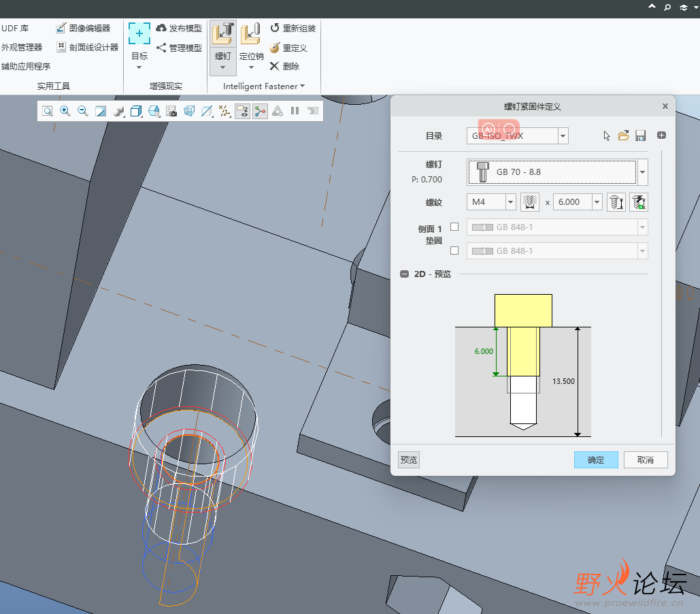Viewport: 700px width, 614px height.
Task: Collapse the 2D - 预览 section
Action: coord(405,274)
